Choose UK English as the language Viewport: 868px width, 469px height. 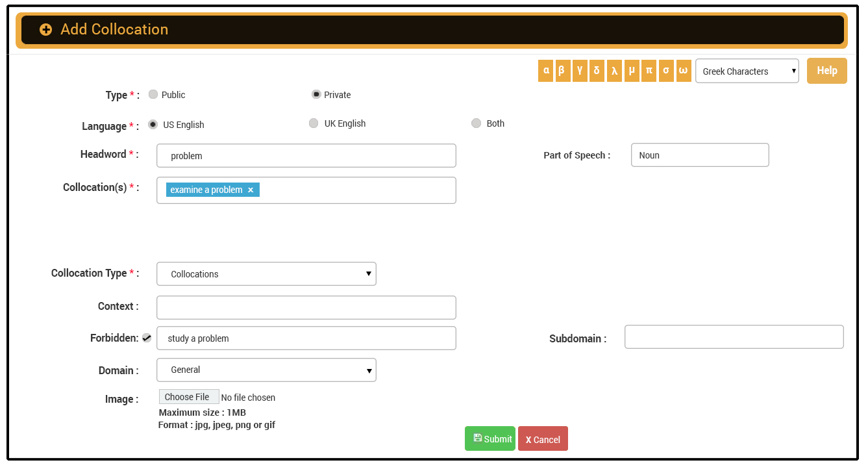[314, 123]
